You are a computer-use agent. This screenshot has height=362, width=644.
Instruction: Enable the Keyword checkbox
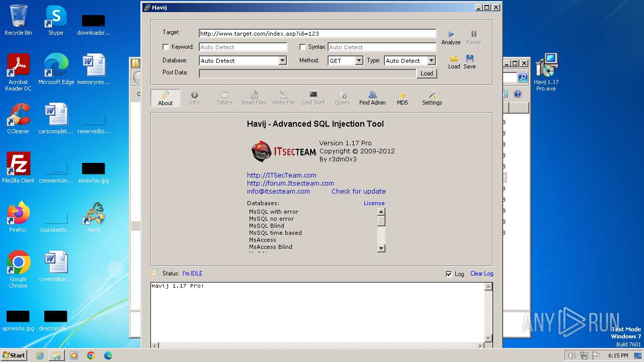coord(166,47)
